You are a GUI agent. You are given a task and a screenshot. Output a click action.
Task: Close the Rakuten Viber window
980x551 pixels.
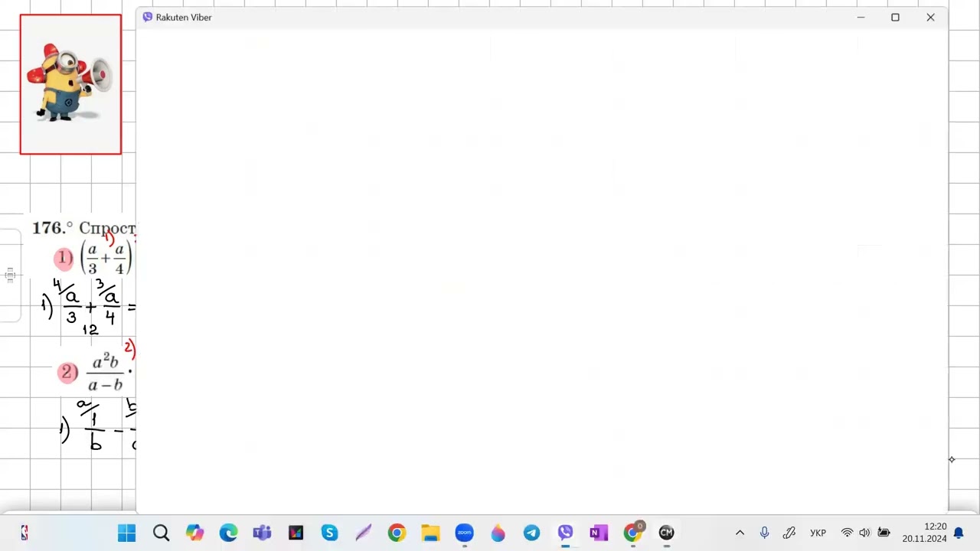click(930, 17)
